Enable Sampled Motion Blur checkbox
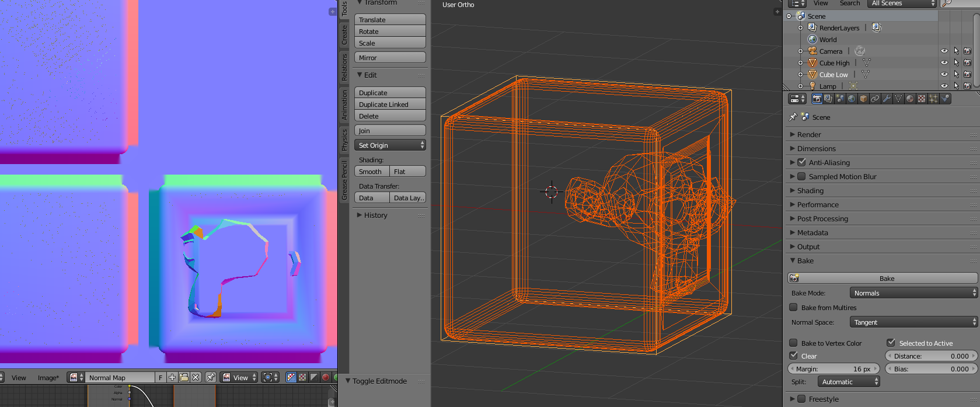980x407 pixels. 801,176
